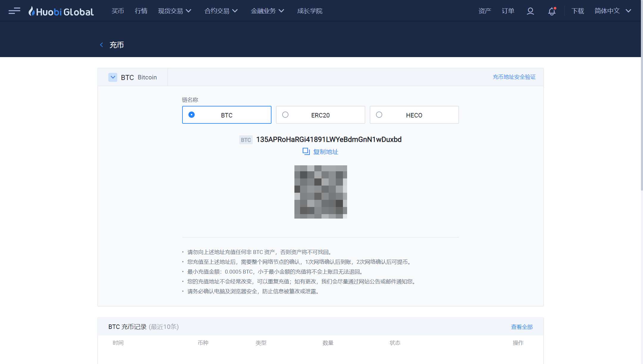The height and width of the screenshot is (364, 643).
Task: Select the BTC chain radio option
Action: [x=227, y=115]
